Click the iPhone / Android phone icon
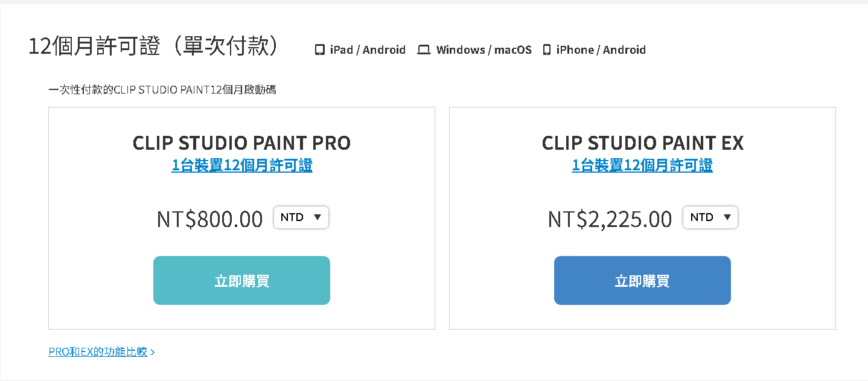 click(x=546, y=50)
